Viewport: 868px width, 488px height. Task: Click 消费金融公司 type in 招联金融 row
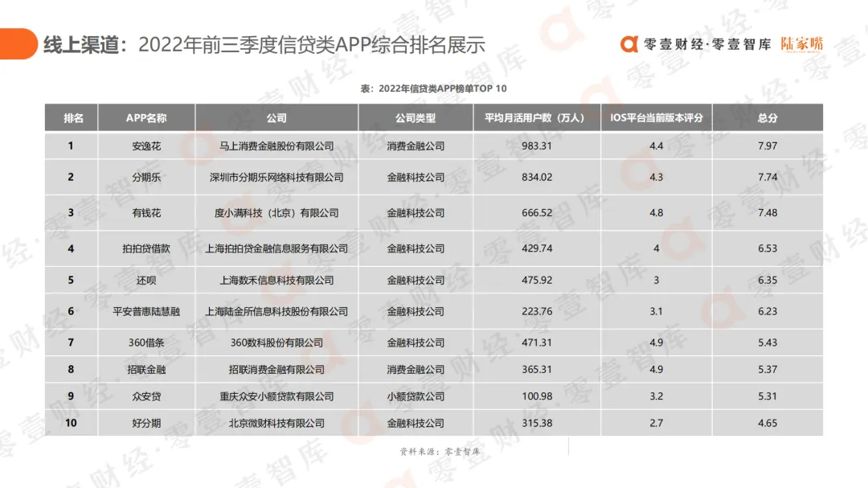click(x=416, y=370)
